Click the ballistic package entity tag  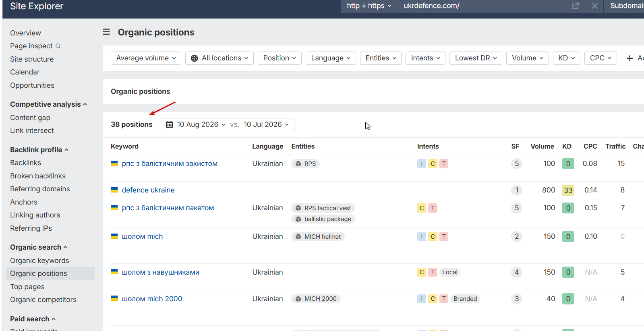tap(323, 219)
